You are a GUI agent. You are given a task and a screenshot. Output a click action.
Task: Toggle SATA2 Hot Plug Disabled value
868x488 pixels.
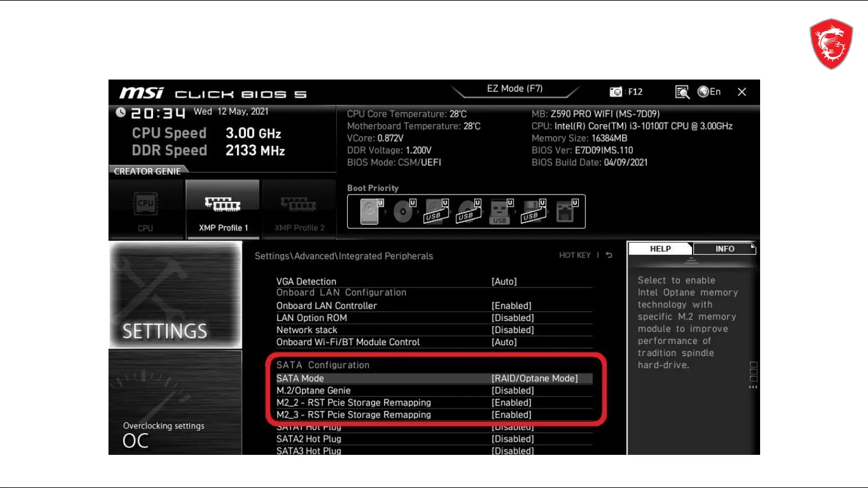tap(512, 439)
